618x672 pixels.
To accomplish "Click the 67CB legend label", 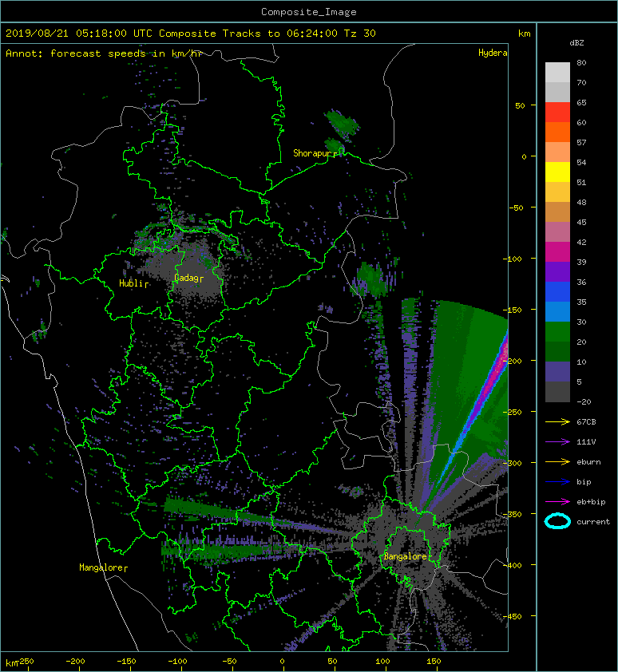I will coord(586,421).
